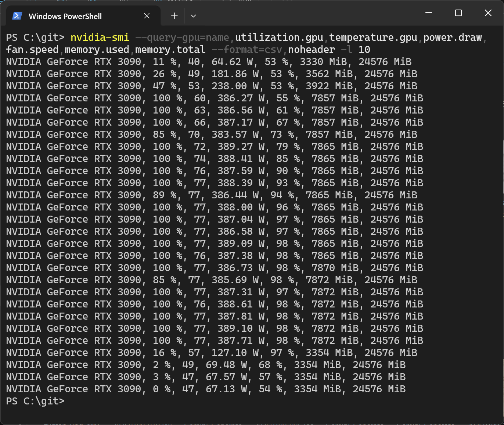504x425 pixels.
Task: Click the 387.04 W power reading
Action: click(x=241, y=219)
